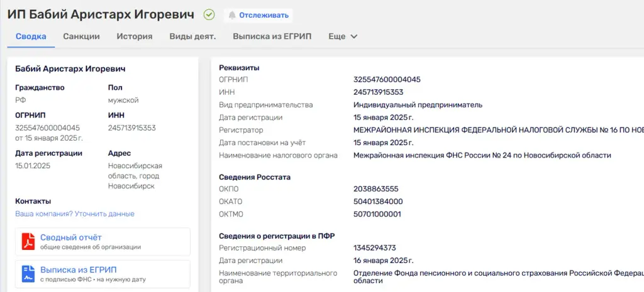
Task: Click the page title ИП Бабий Аристарх Игоревич
Action: pos(101,15)
